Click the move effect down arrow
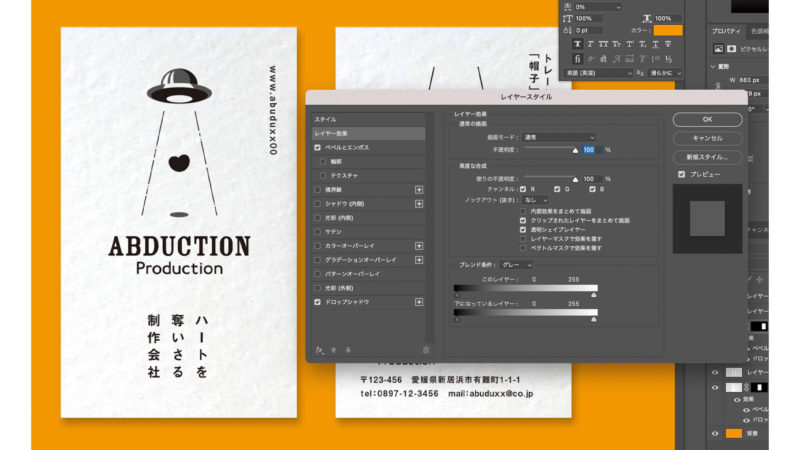The width and height of the screenshot is (800, 450). point(348,350)
